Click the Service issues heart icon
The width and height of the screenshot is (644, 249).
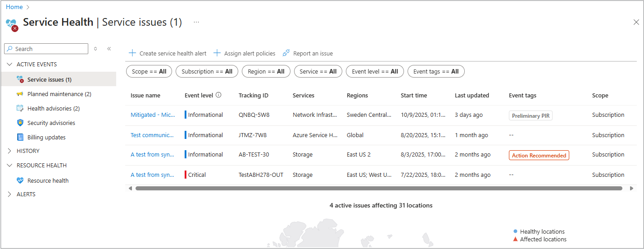click(20, 79)
